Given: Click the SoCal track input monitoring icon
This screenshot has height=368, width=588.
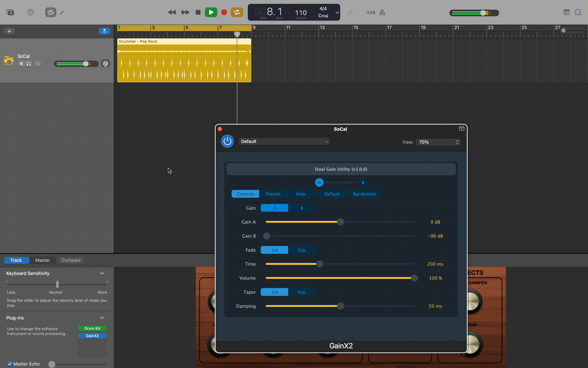Looking at the screenshot, I should [x=38, y=64].
